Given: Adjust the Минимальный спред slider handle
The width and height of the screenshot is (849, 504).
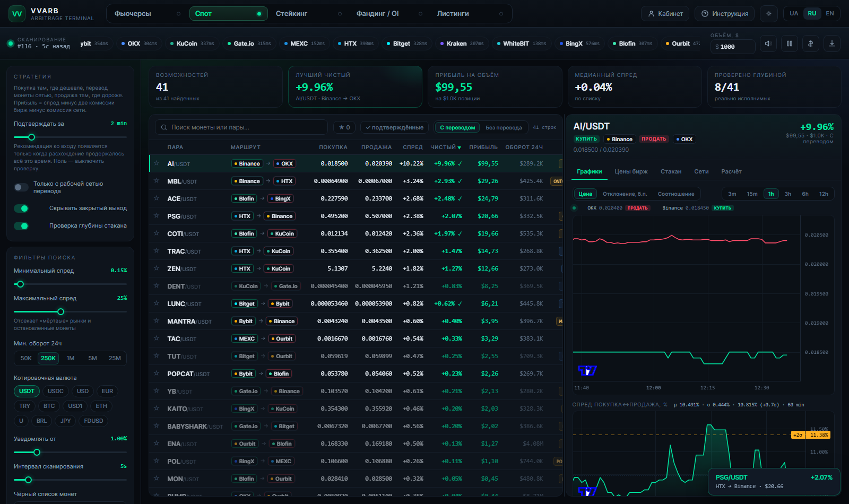Looking at the screenshot, I should point(21,284).
